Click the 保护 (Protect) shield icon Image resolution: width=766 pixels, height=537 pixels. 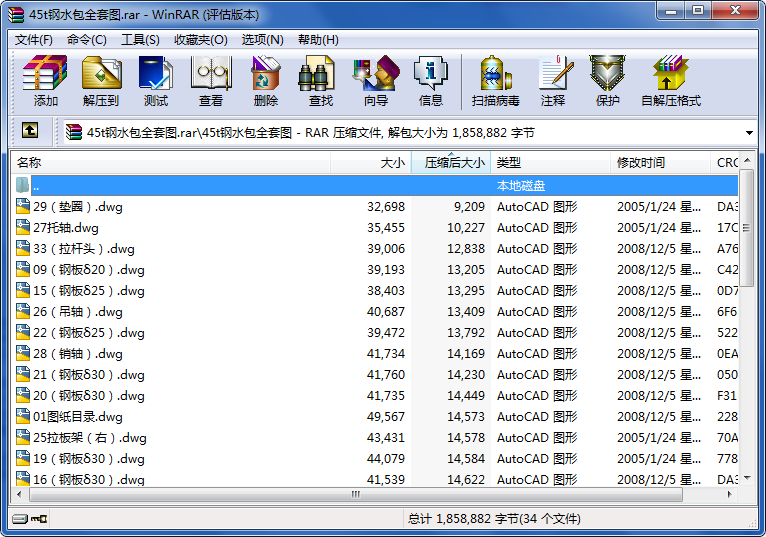point(607,81)
